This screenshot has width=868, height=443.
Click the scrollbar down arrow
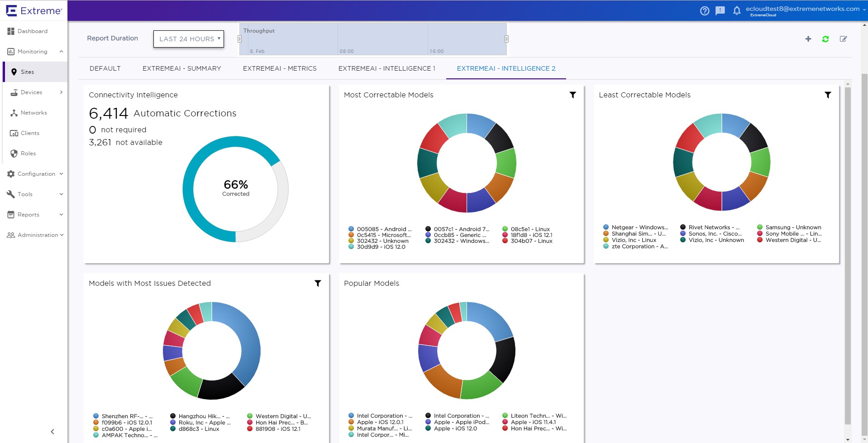[x=848, y=439]
